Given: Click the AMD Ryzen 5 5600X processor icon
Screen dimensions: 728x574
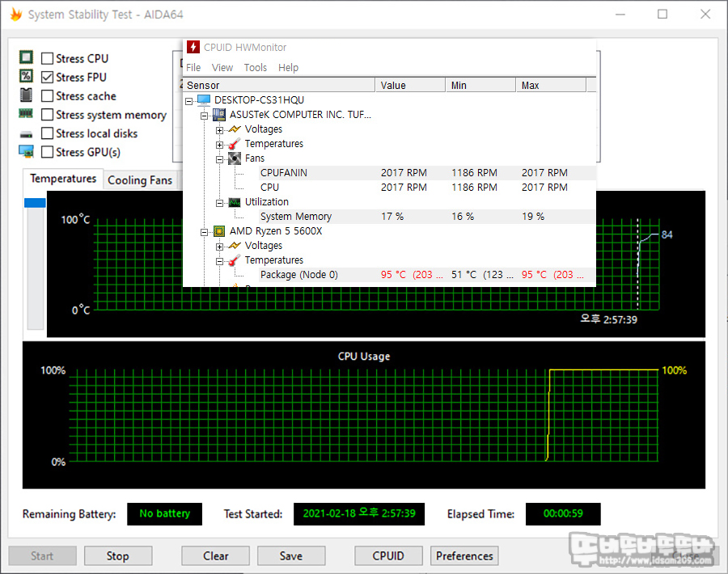Looking at the screenshot, I should coord(219,231).
